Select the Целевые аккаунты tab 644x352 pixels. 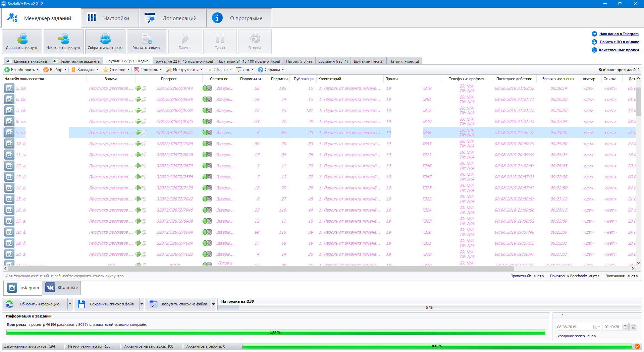tap(27, 61)
